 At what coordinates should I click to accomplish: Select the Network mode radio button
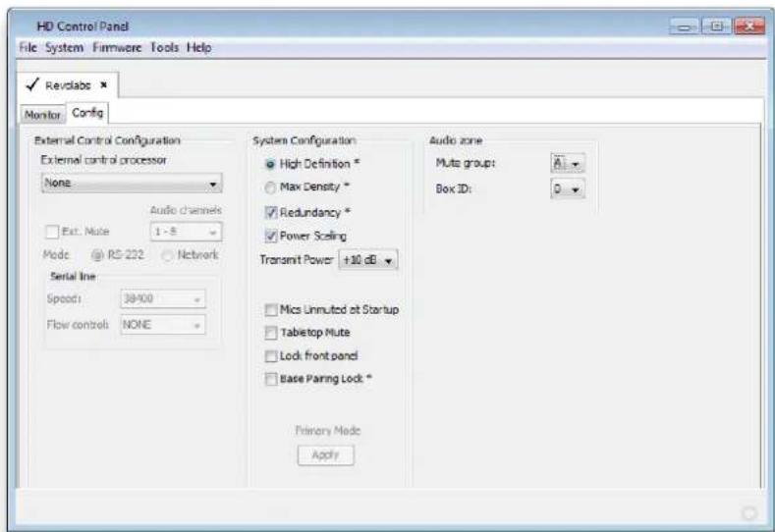(168, 255)
